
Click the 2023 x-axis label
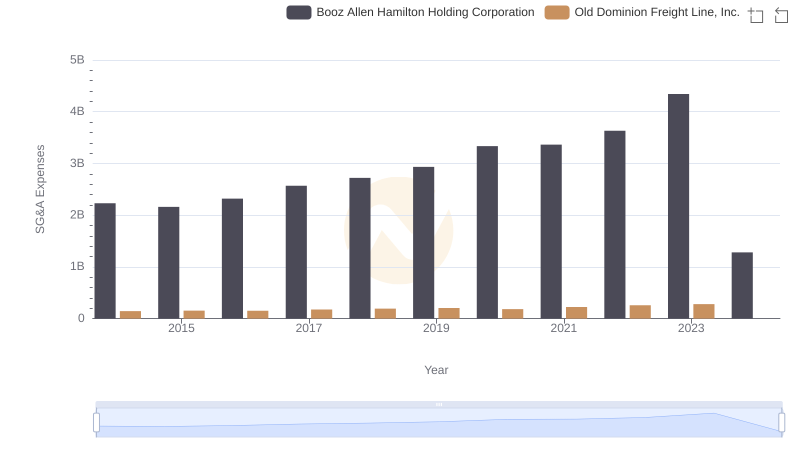(691, 328)
